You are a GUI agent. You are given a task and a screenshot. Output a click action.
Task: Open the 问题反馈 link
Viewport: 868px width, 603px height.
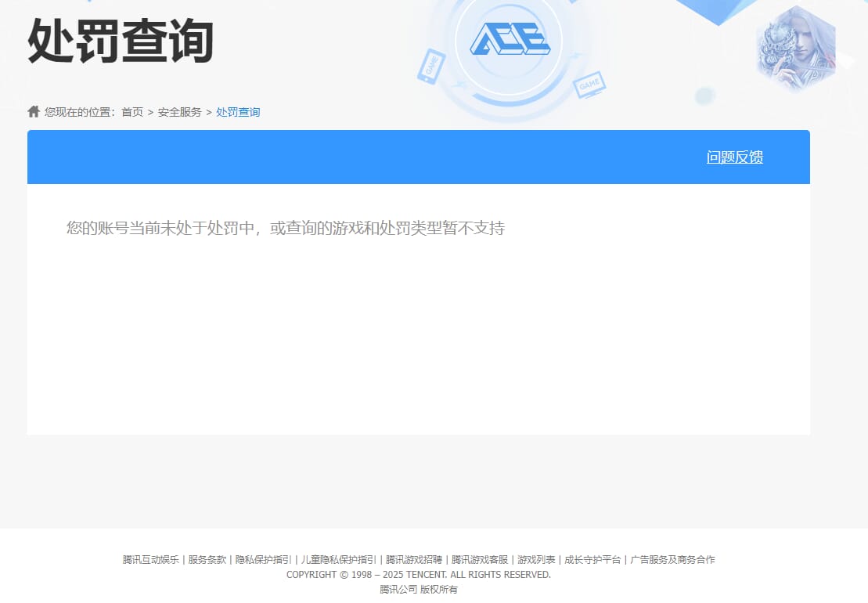734,157
